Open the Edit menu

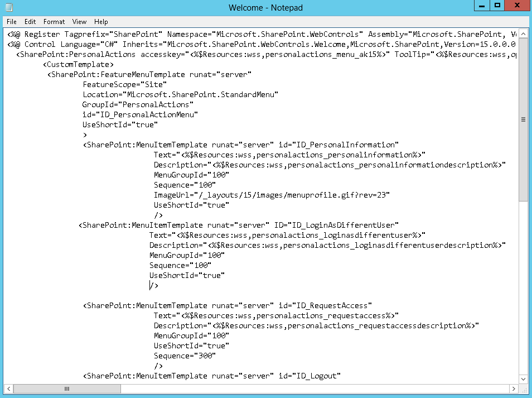point(30,22)
